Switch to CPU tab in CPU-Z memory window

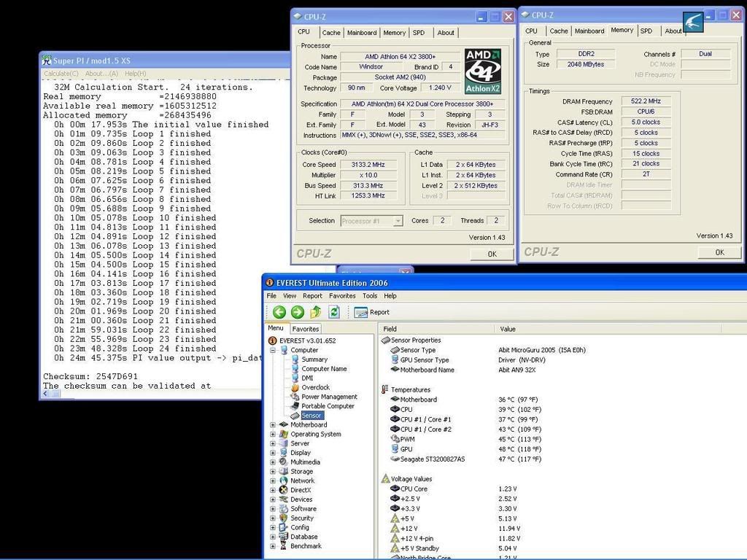[531, 31]
